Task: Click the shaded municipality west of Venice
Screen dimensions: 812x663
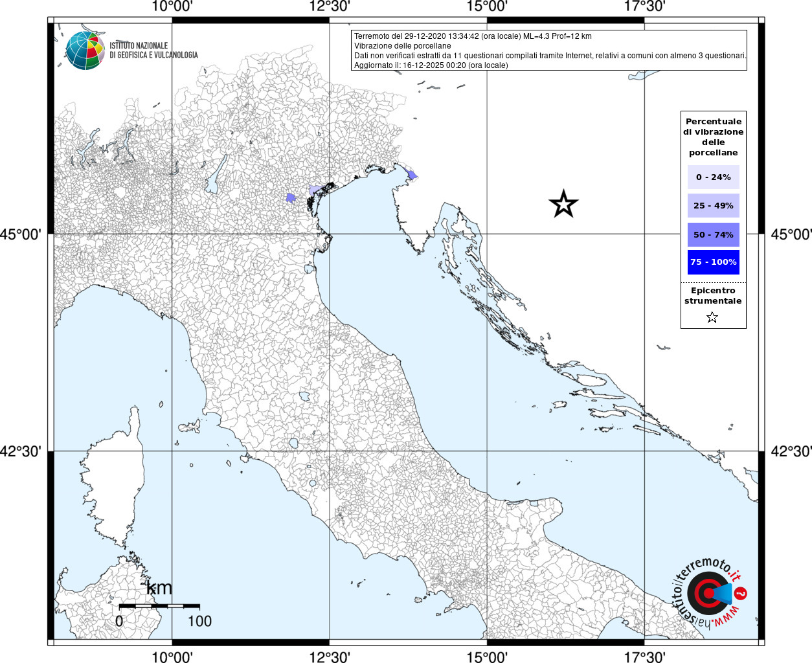Action: pyautogui.click(x=291, y=197)
